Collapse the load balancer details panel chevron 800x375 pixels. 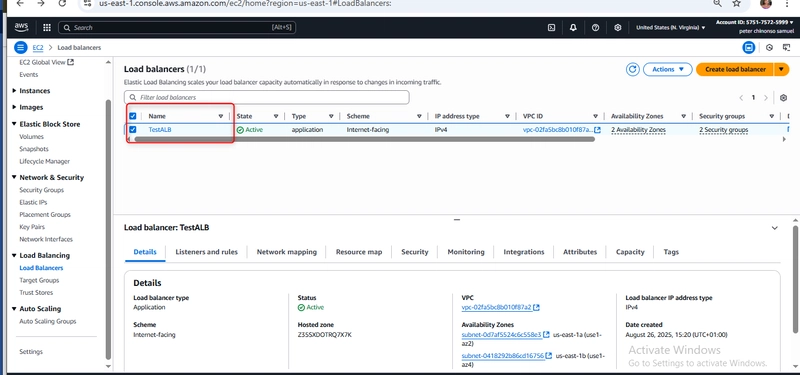[774, 228]
